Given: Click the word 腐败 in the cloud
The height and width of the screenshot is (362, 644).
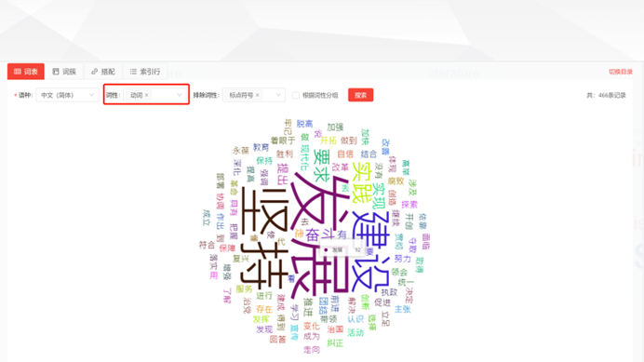Looking at the screenshot, I should pyautogui.click(x=396, y=181).
